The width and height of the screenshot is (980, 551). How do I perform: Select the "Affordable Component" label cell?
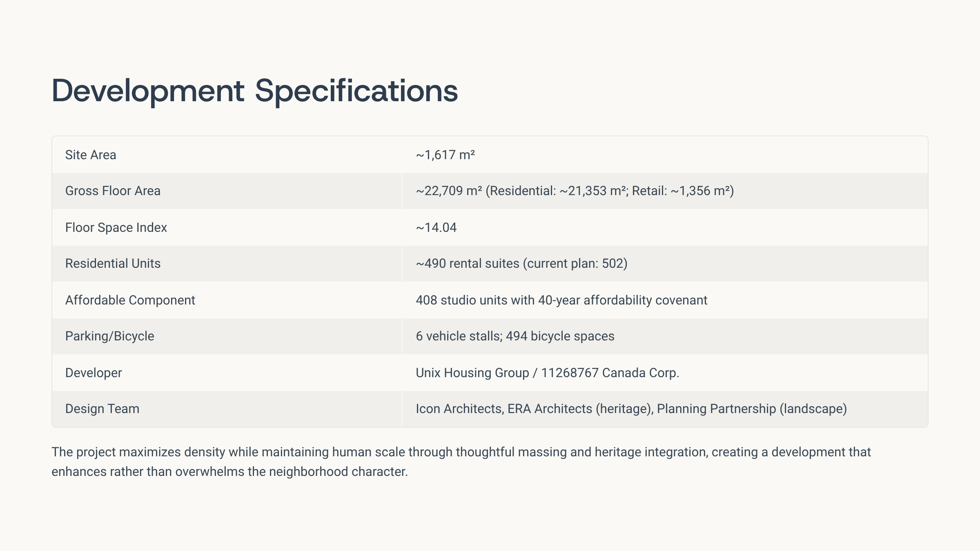pyautogui.click(x=130, y=300)
